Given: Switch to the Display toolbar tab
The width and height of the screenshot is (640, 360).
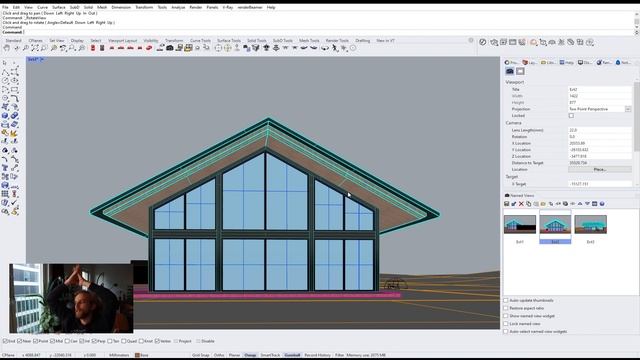Looking at the screenshot, I should pyautogui.click(x=77, y=41).
